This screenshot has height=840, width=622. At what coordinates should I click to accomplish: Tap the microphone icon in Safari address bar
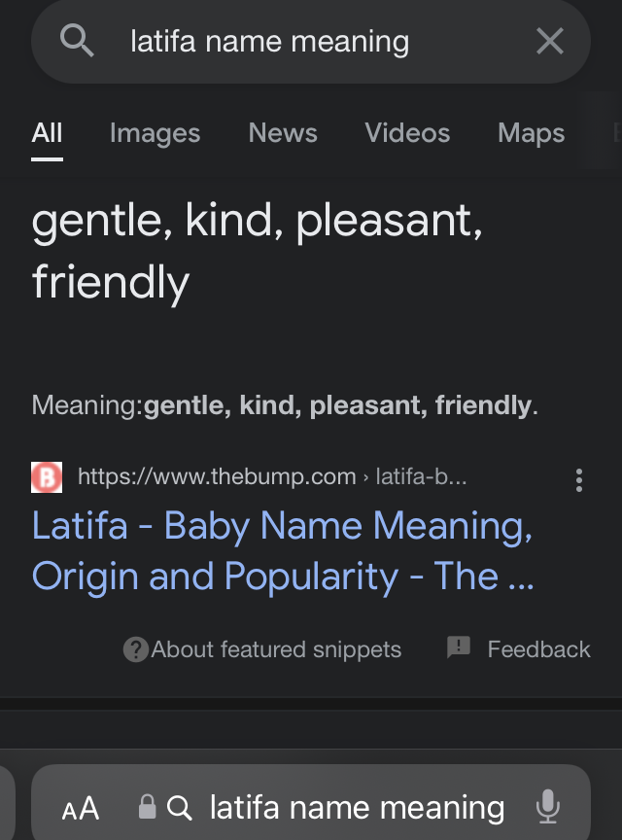pyautogui.click(x=547, y=806)
